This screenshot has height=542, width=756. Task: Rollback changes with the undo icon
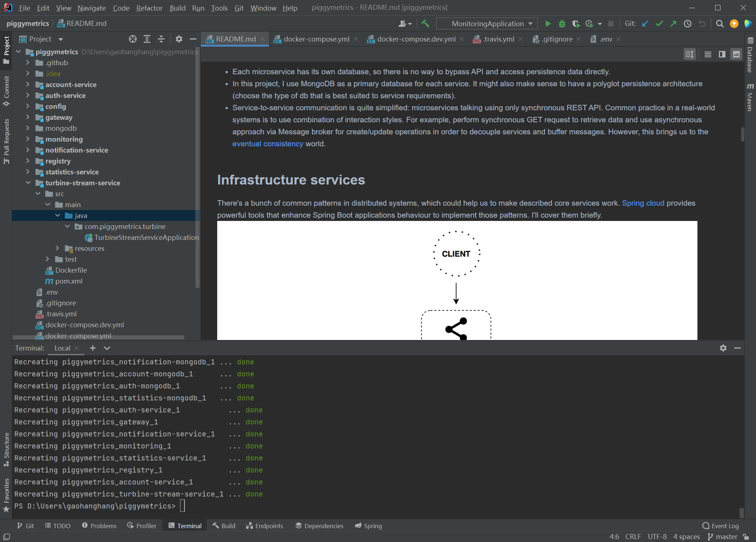pos(702,24)
